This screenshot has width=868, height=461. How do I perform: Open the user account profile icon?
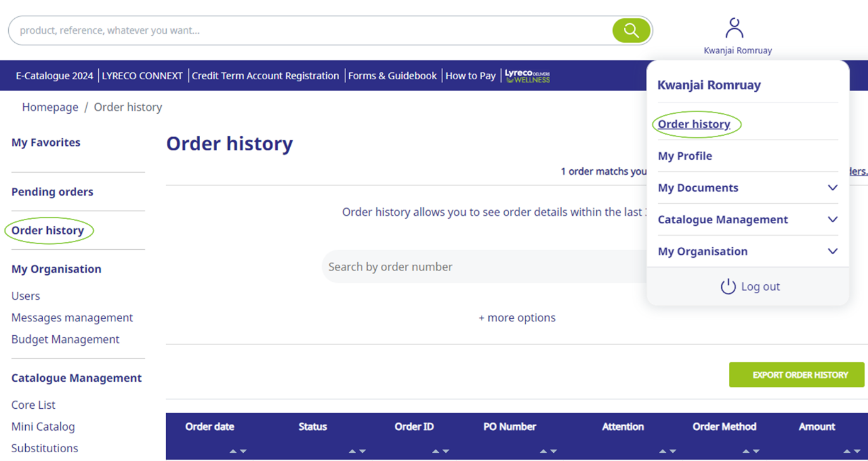click(735, 28)
